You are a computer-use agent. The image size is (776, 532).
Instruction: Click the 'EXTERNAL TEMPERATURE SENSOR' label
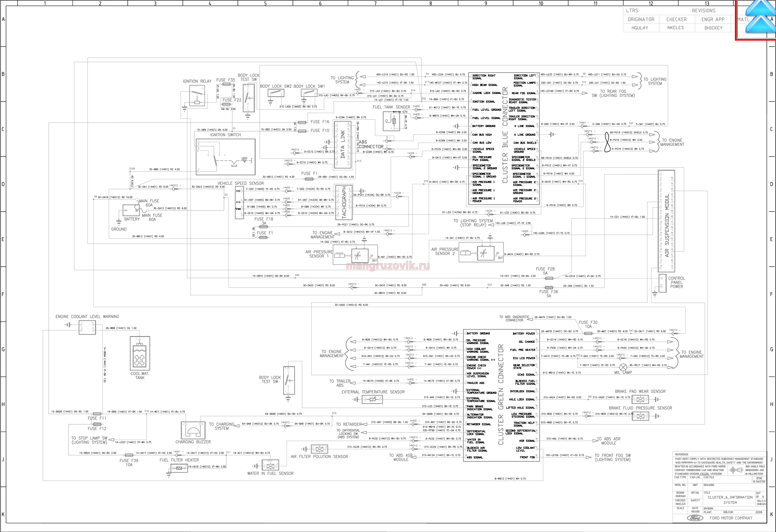(373, 392)
